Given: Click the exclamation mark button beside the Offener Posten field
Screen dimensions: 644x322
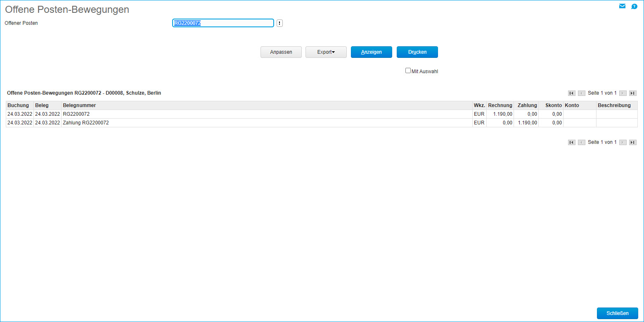Looking at the screenshot, I should (279, 23).
